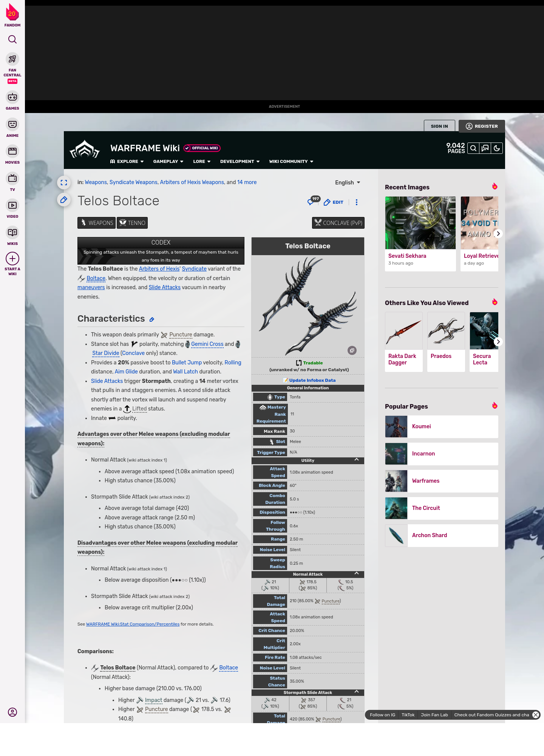Advance Recent Images carousel arrow
544x756 pixels.
pyautogui.click(x=498, y=234)
